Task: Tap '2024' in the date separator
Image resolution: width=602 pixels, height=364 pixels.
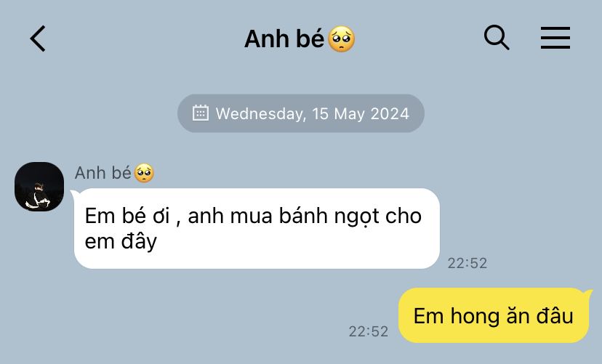Action: pyautogui.click(x=390, y=114)
